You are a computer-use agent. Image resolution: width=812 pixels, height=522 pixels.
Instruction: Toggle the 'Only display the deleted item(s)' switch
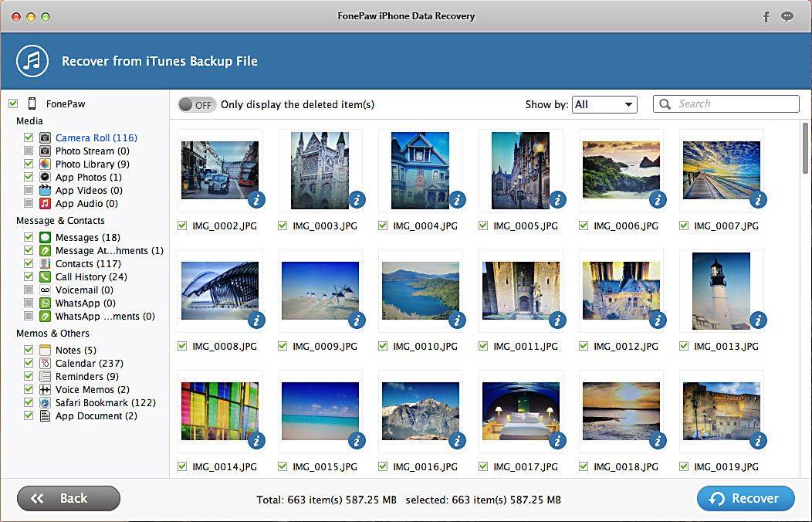pos(197,105)
